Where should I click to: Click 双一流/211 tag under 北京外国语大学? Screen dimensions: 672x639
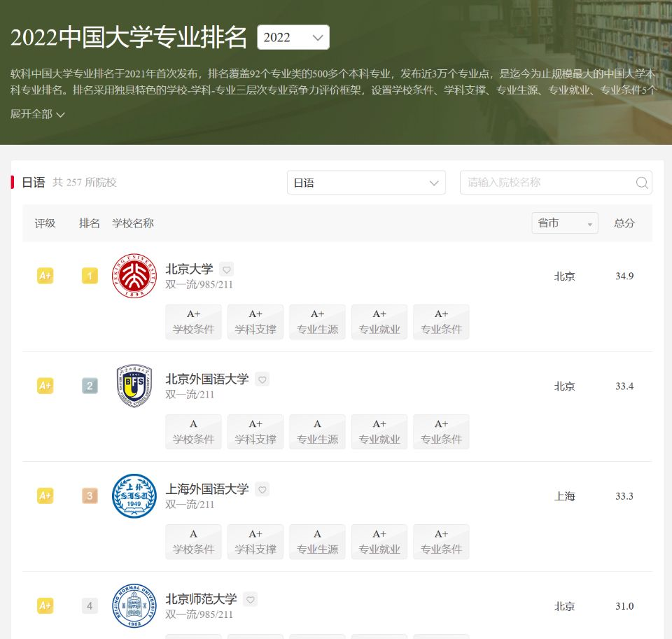(x=190, y=394)
